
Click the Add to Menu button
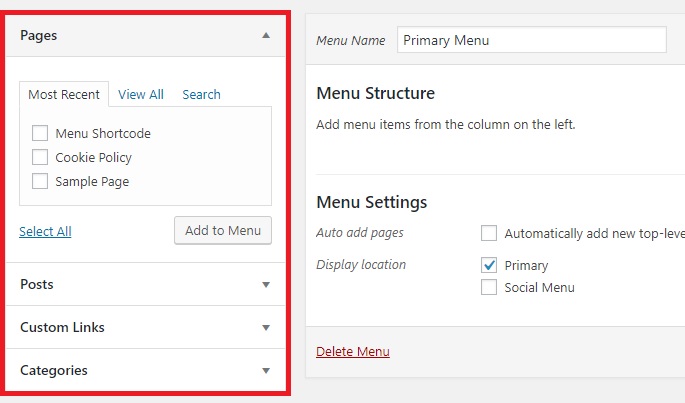[223, 230]
